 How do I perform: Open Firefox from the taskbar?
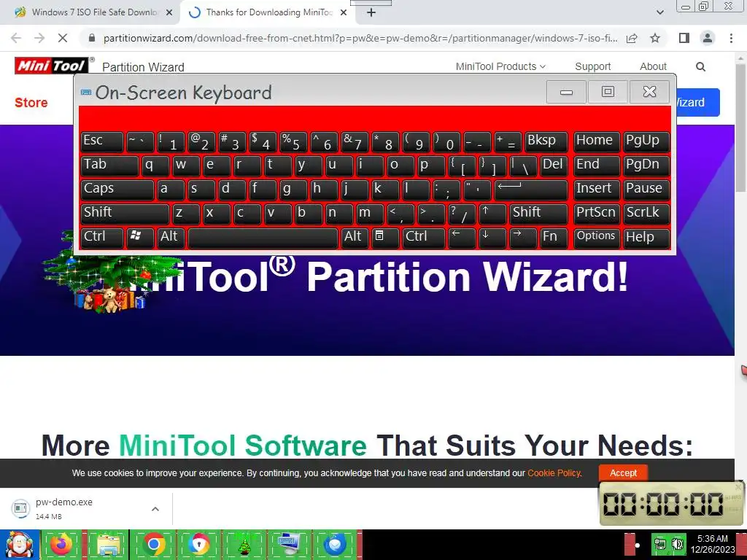click(x=61, y=544)
